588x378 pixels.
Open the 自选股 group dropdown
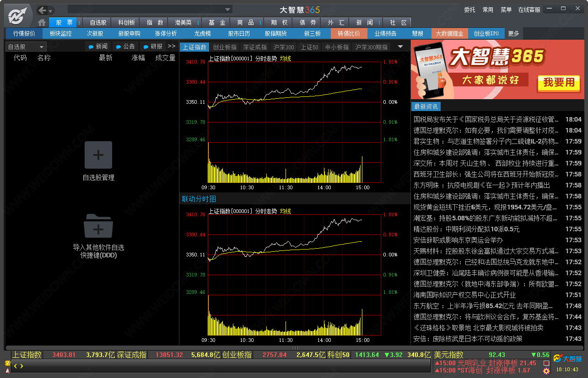[26, 47]
